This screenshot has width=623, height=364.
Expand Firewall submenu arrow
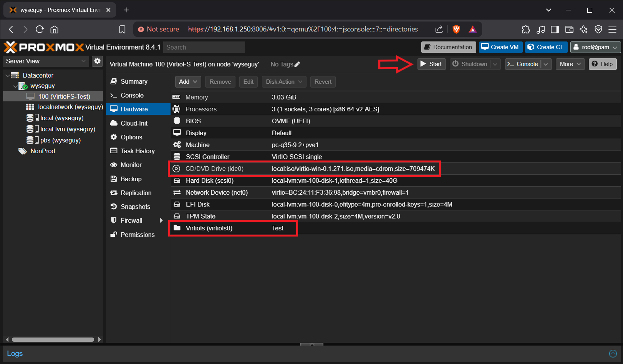(161, 220)
